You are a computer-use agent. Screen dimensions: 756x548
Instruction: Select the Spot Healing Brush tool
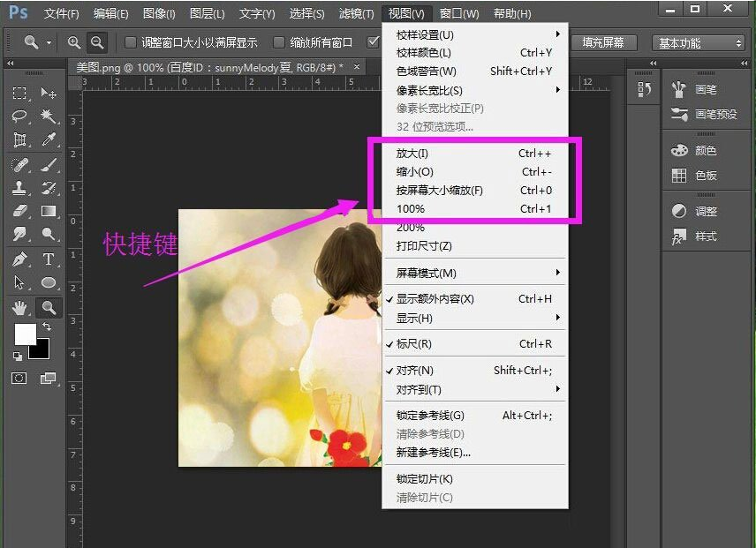(19, 165)
